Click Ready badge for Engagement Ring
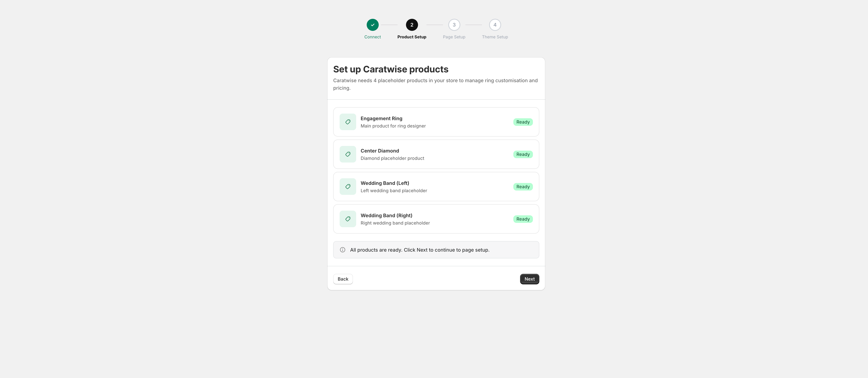 (523, 122)
